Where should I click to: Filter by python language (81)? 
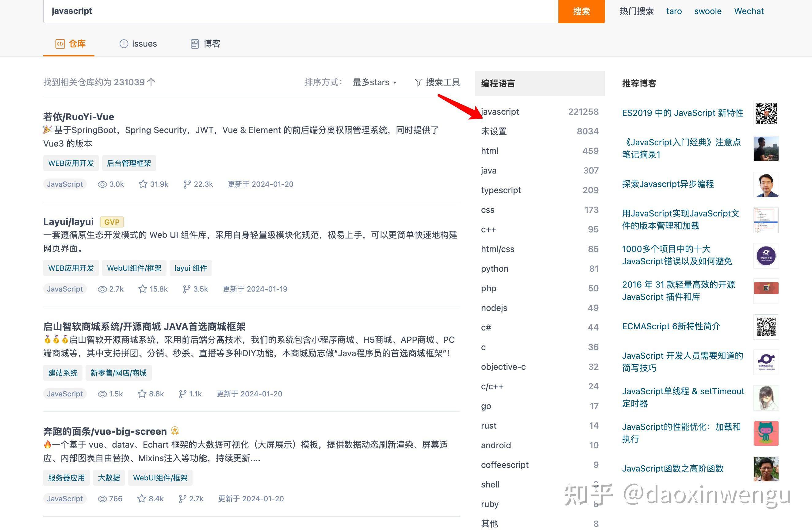tap(540, 268)
